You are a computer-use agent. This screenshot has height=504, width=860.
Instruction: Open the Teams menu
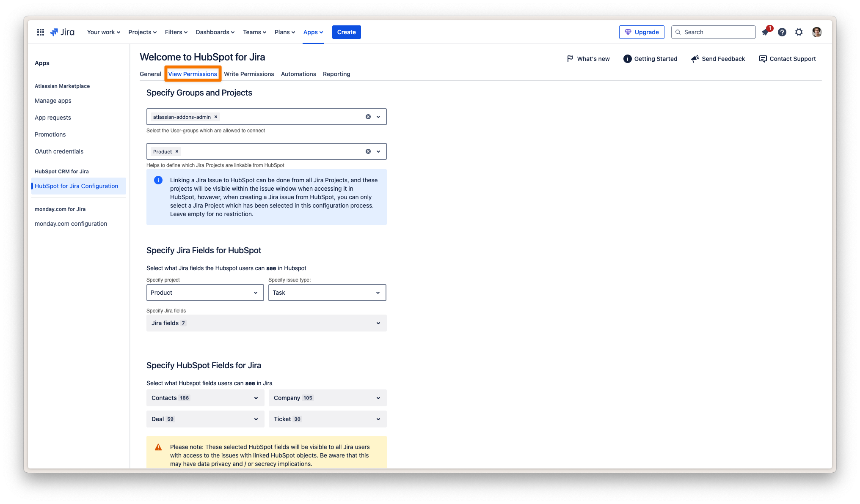(x=254, y=32)
